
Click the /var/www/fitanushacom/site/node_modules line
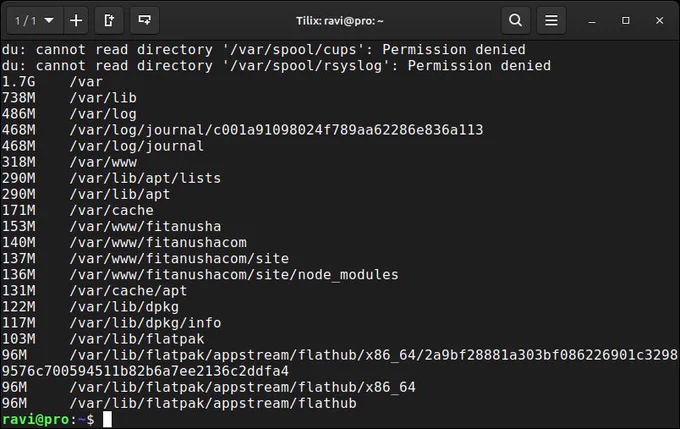pyautogui.click(x=200, y=275)
